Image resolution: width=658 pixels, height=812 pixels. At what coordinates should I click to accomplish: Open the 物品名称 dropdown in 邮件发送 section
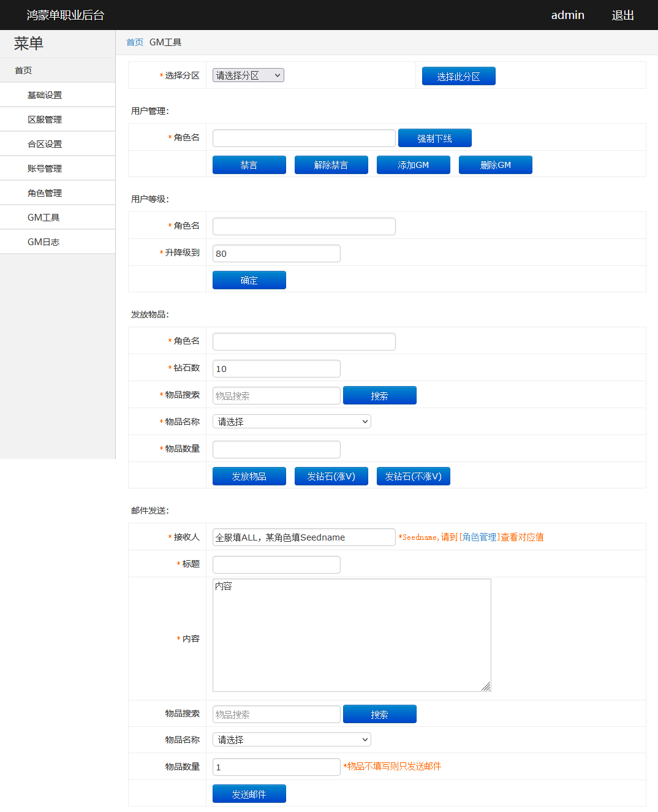pyautogui.click(x=291, y=739)
